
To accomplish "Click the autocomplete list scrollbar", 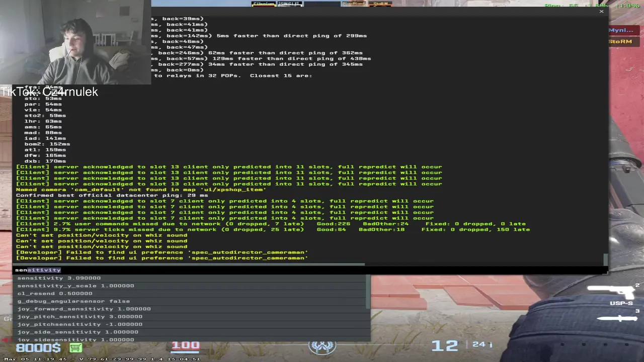I will point(368,292).
